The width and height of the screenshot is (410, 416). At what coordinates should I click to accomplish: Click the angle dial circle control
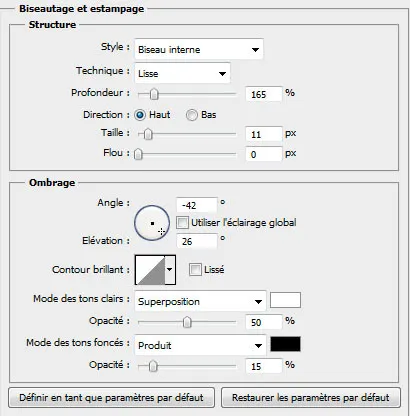(152, 223)
